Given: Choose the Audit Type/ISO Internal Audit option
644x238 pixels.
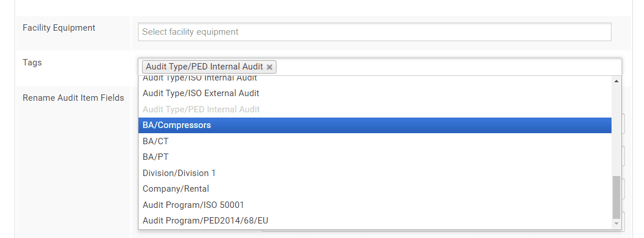Looking at the screenshot, I should pyautogui.click(x=199, y=79).
